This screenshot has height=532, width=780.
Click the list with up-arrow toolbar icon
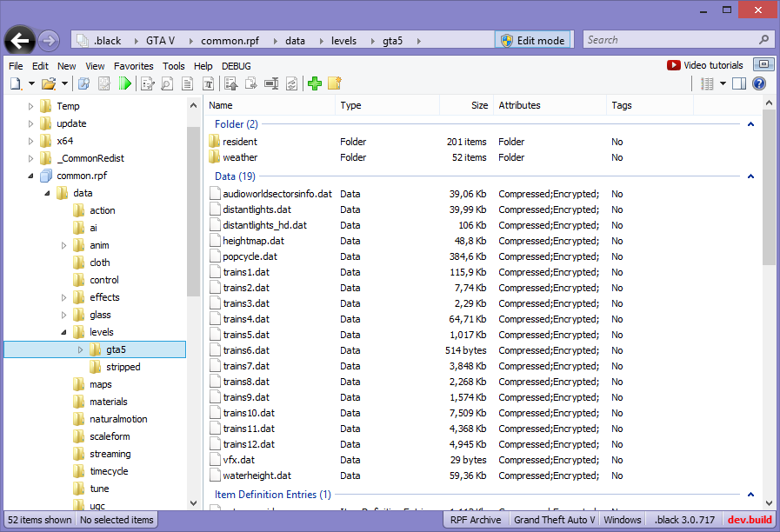[x=230, y=83]
